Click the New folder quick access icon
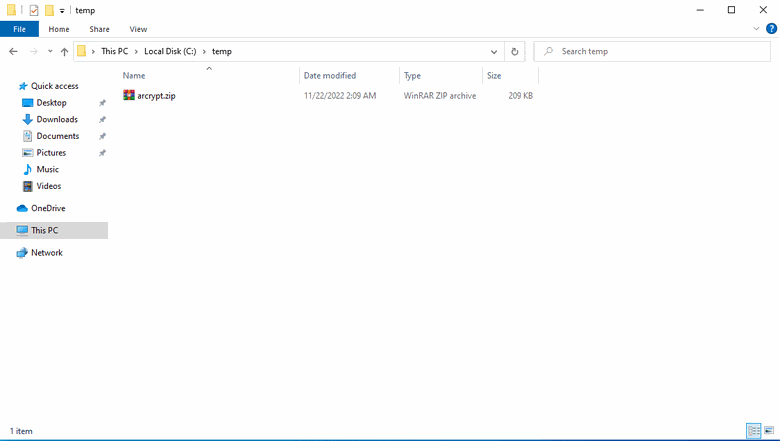Viewport: 780px width, 441px height. click(x=49, y=10)
